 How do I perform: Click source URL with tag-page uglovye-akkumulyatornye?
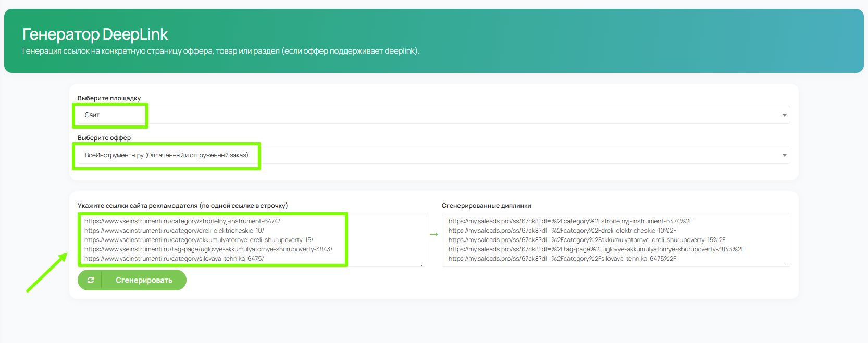tap(208, 249)
